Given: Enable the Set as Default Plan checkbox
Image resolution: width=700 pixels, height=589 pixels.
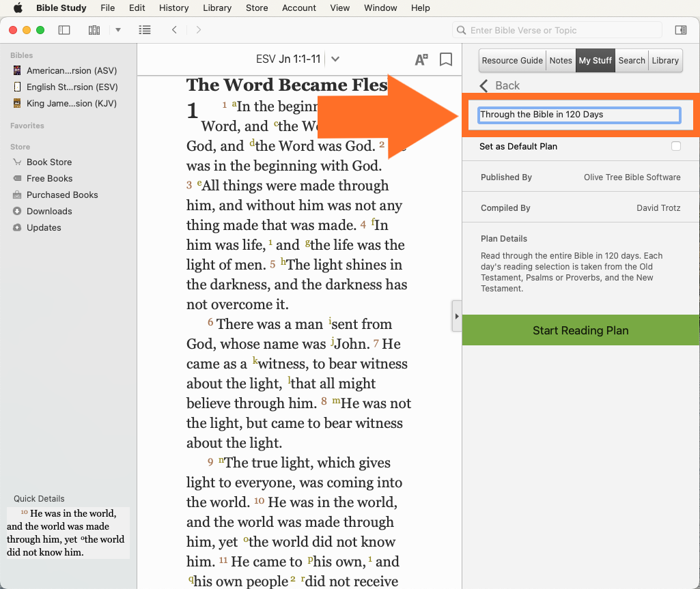Looking at the screenshot, I should coord(676,146).
